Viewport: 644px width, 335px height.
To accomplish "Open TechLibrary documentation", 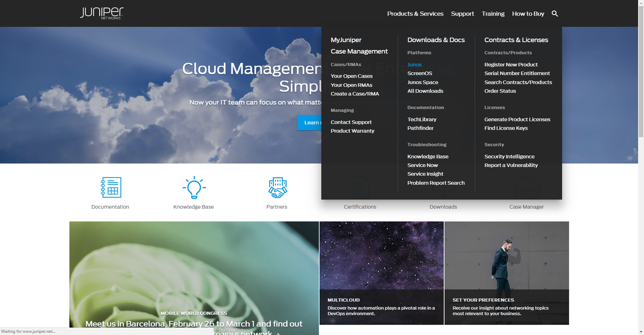I will (422, 119).
